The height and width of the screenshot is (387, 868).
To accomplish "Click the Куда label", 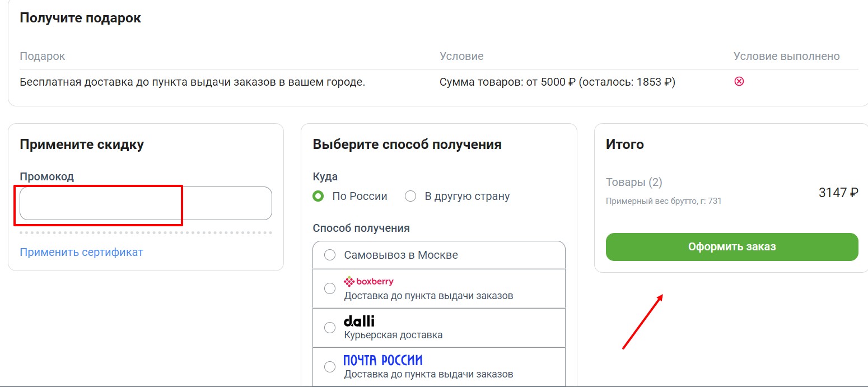I will tap(325, 176).
